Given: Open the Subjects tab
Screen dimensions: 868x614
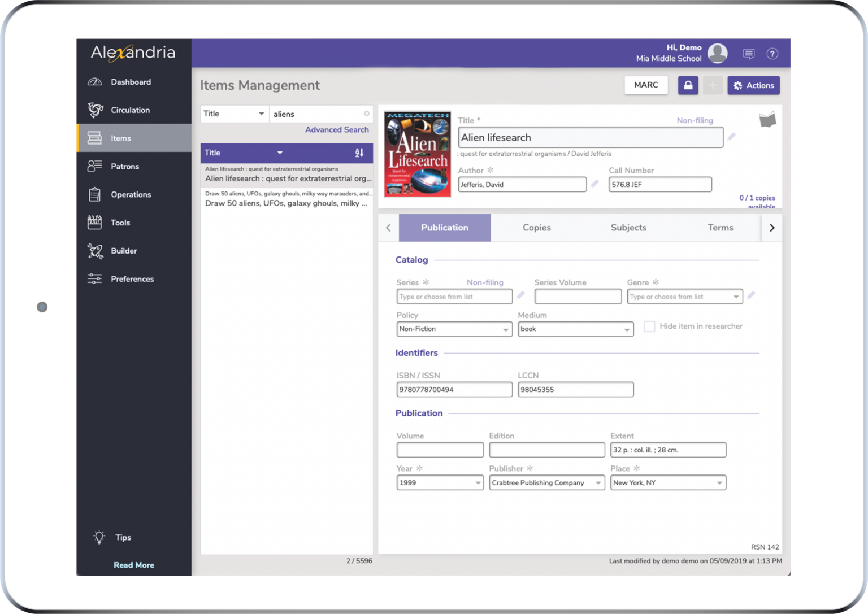Looking at the screenshot, I should (628, 227).
